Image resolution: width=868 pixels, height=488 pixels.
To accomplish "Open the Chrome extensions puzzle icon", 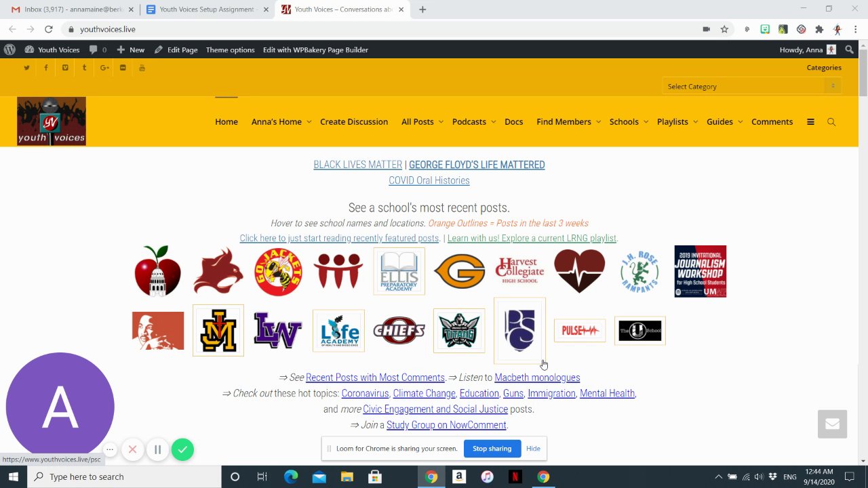I will point(819,29).
